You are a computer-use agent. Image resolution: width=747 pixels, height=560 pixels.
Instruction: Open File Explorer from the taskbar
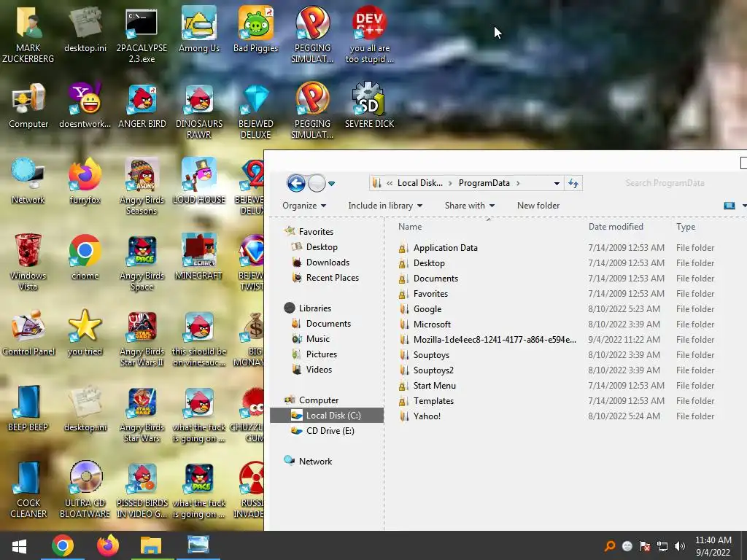(151, 545)
